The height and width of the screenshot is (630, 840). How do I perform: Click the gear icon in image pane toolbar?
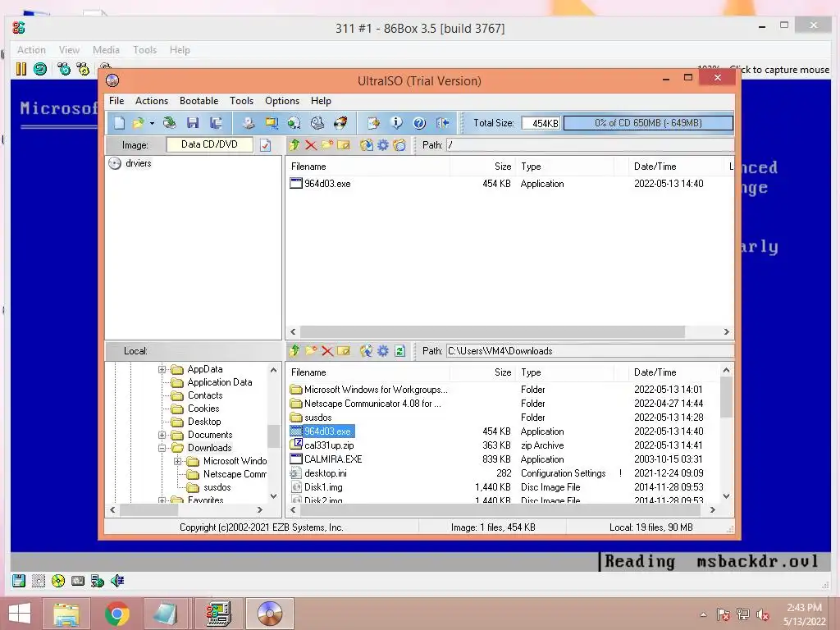pyautogui.click(x=383, y=144)
